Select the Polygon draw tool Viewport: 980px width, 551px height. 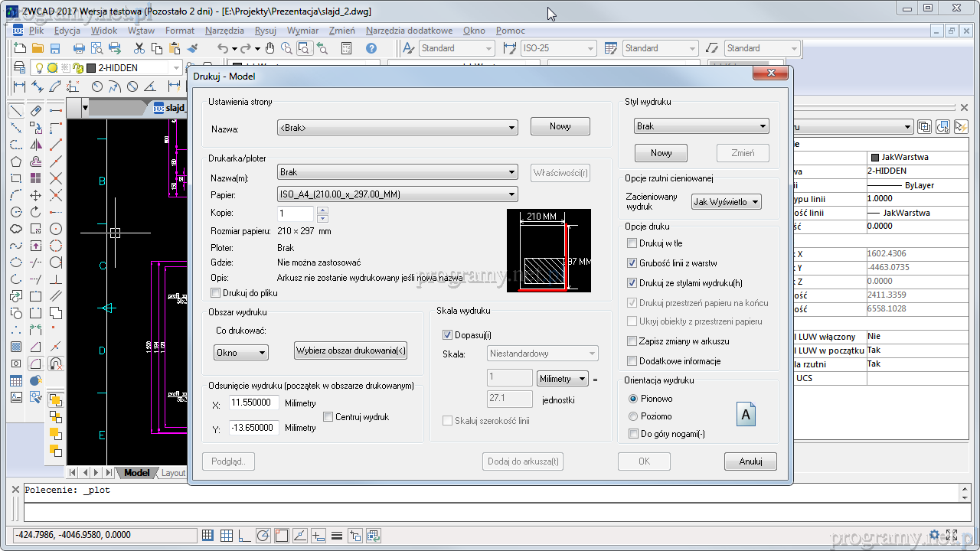pyautogui.click(x=15, y=161)
